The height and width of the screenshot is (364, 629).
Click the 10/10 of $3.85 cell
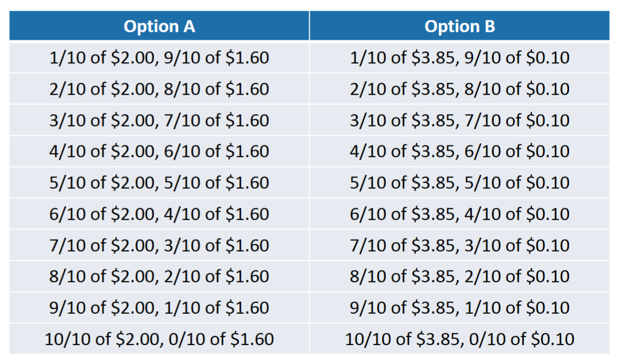pos(459,339)
